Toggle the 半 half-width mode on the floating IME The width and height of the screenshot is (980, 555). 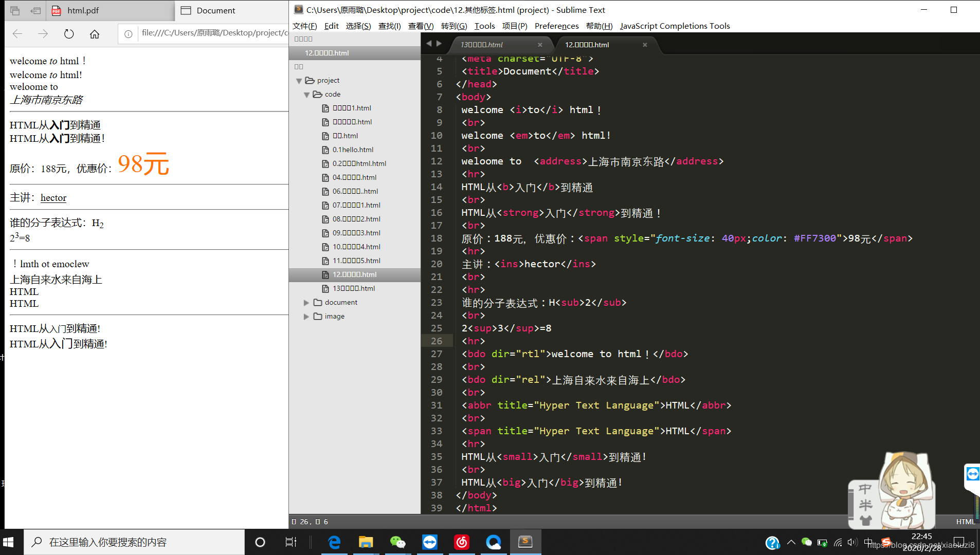(865, 505)
